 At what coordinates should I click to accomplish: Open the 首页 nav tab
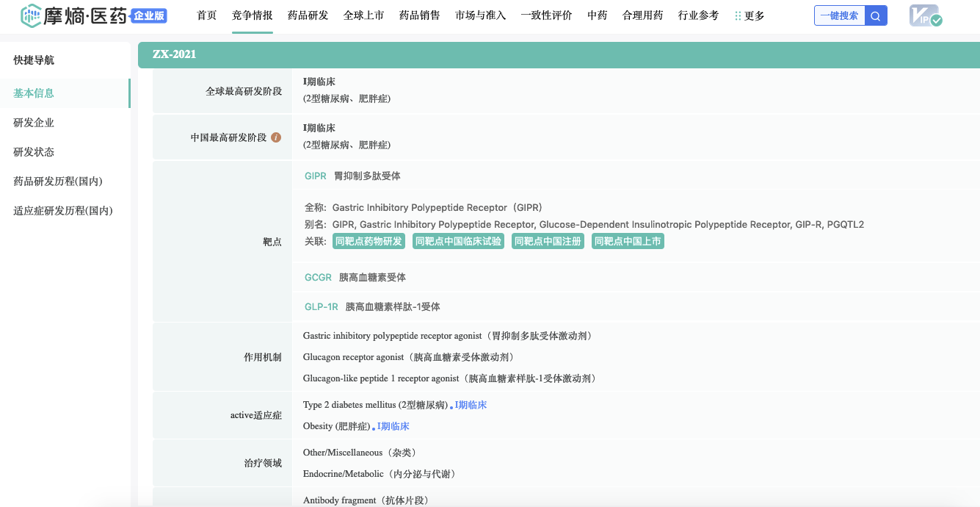207,15
